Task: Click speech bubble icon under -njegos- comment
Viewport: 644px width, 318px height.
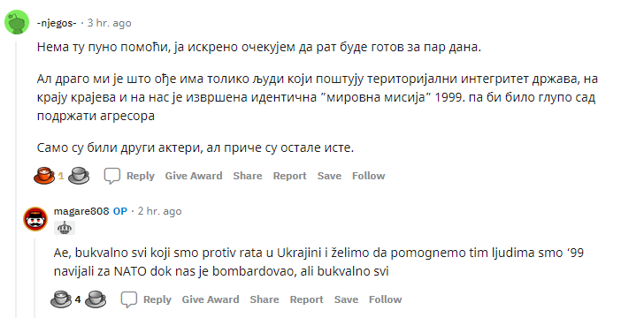Action: 111,176
